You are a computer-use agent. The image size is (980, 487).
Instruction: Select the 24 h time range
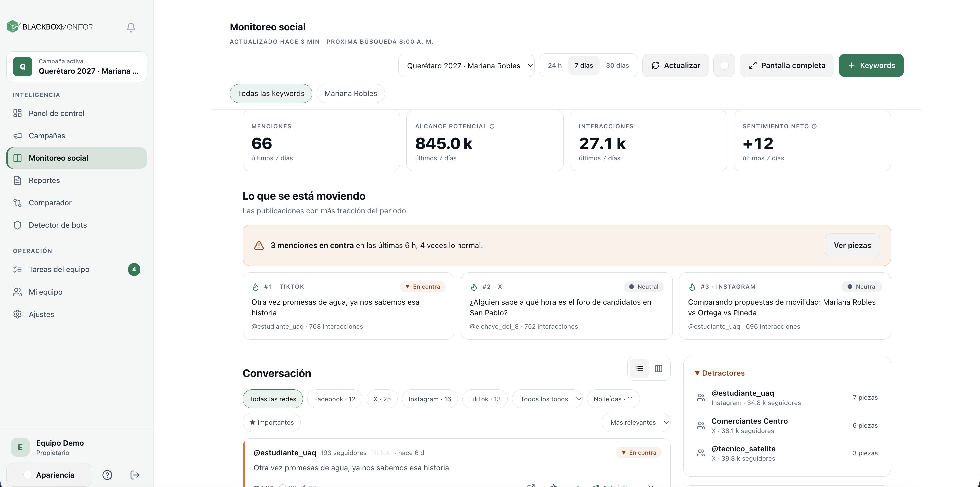pyautogui.click(x=555, y=65)
